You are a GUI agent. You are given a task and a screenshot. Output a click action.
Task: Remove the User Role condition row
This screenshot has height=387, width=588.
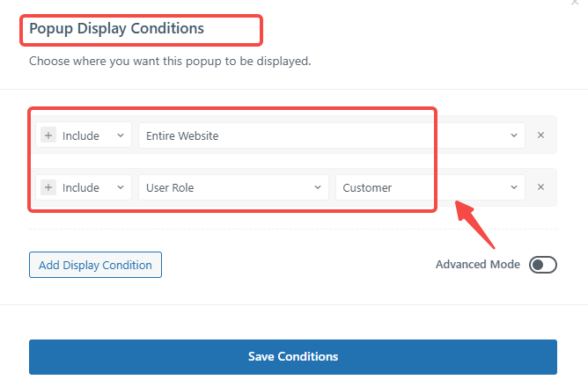click(541, 187)
